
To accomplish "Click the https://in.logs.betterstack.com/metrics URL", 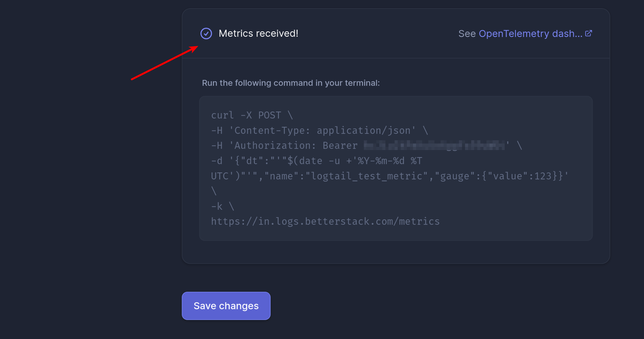I will (x=325, y=221).
